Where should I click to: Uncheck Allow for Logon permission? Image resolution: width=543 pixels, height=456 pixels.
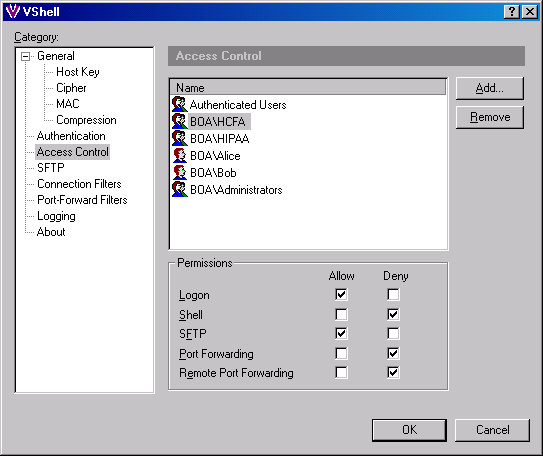coord(341,294)
